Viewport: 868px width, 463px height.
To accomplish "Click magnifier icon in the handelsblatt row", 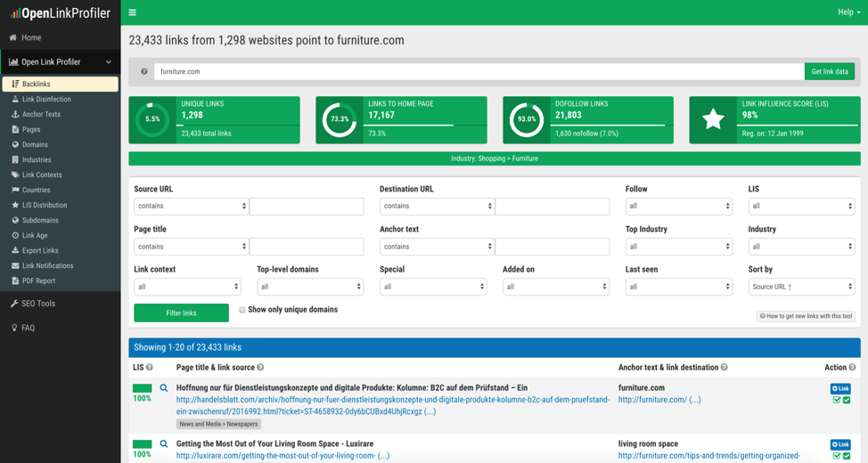I will coord(164,388).
